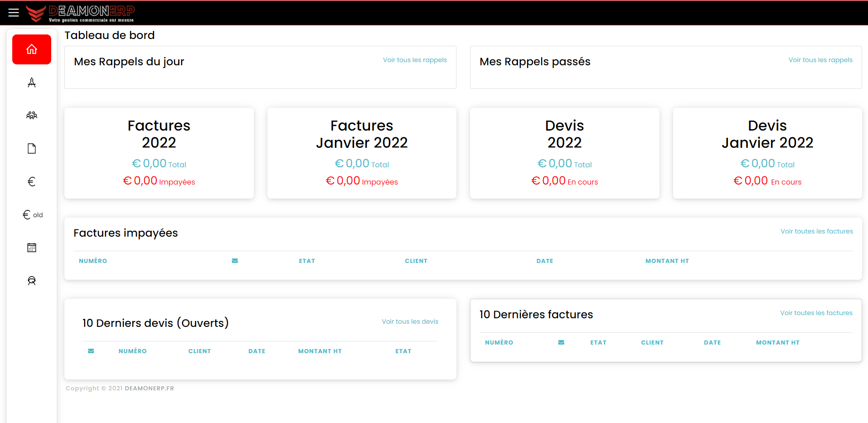Open the user account sidebar icon
This screenshot has width=868, height=423.
click(32, 281)
